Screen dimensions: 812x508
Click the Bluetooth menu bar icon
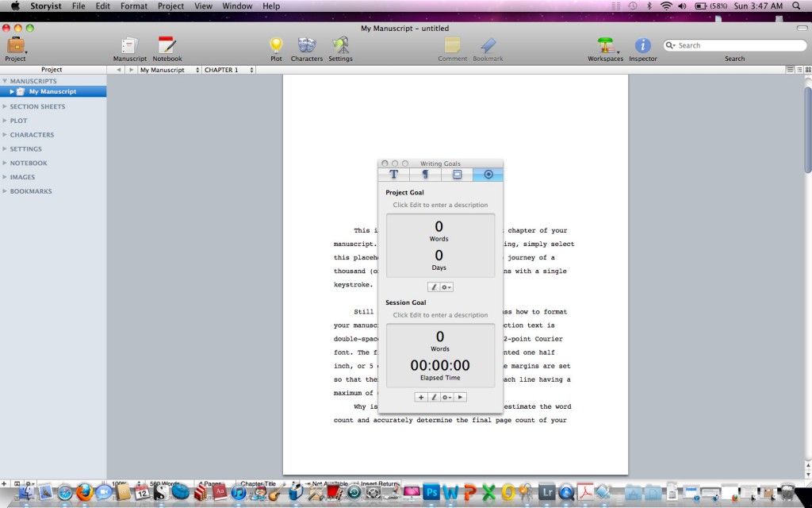click(649, 6)
